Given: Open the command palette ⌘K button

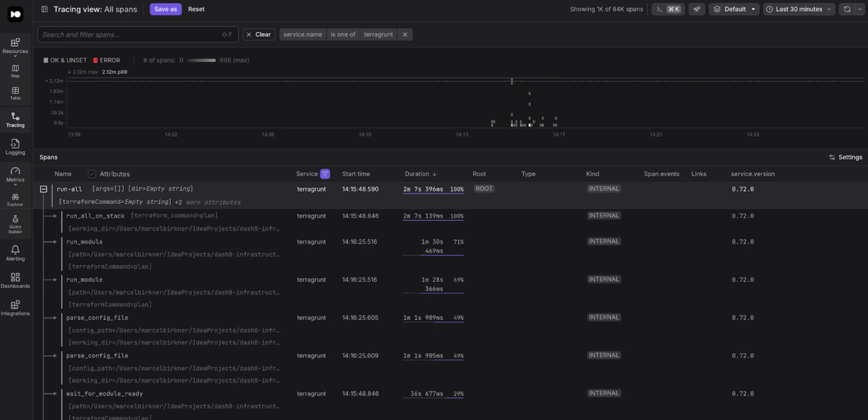Looking at the screenshot, I should pos(668,9).
